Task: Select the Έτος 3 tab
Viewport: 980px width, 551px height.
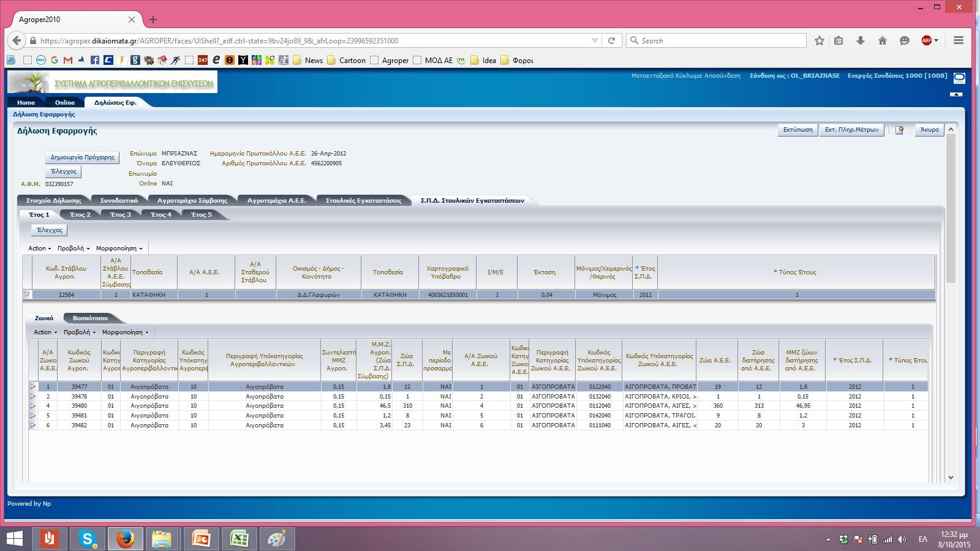Action: pos(120,215)
